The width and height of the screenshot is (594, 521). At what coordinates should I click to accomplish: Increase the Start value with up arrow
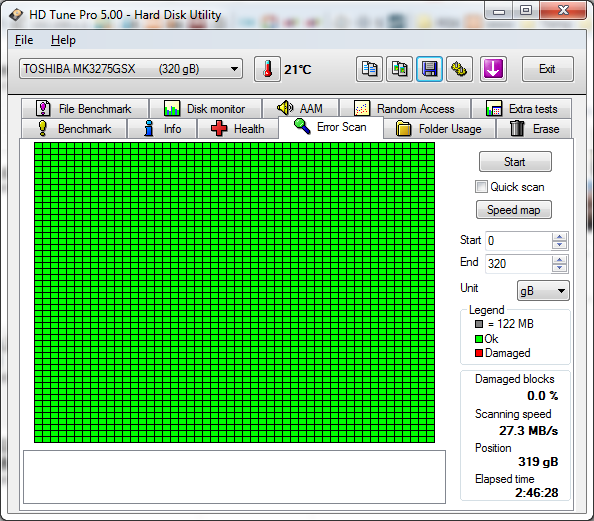[x=560, y=237]
